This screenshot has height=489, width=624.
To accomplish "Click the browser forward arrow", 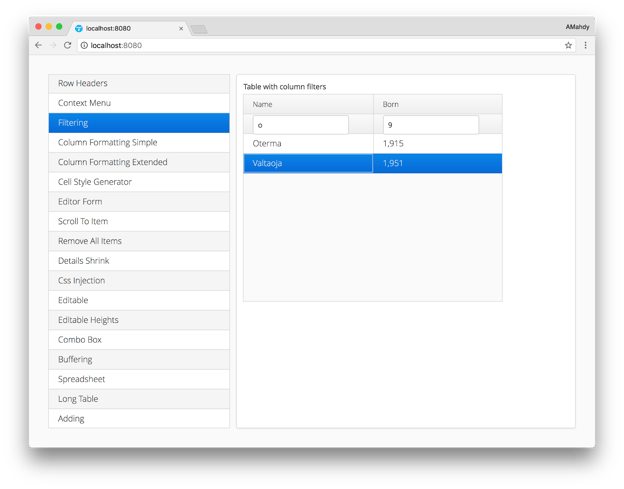I will pyautogui.click(x=53, y=45).
